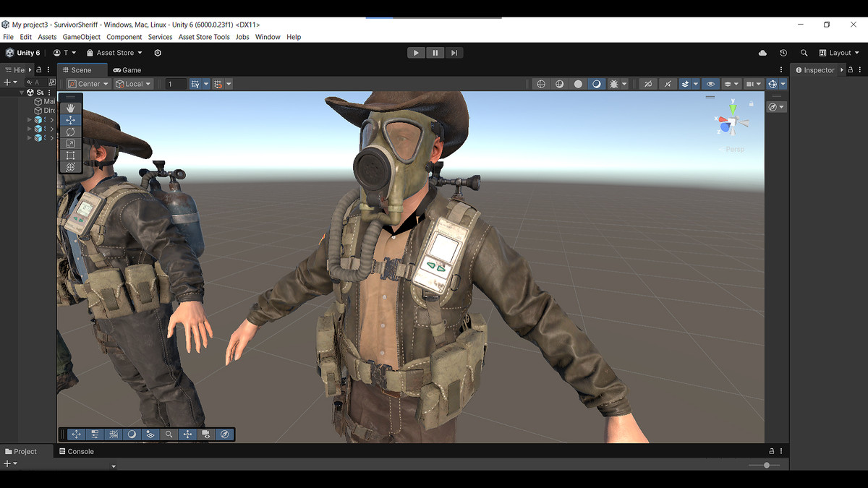
Task: Toggle 2D view mode
Action: [647, 84]
